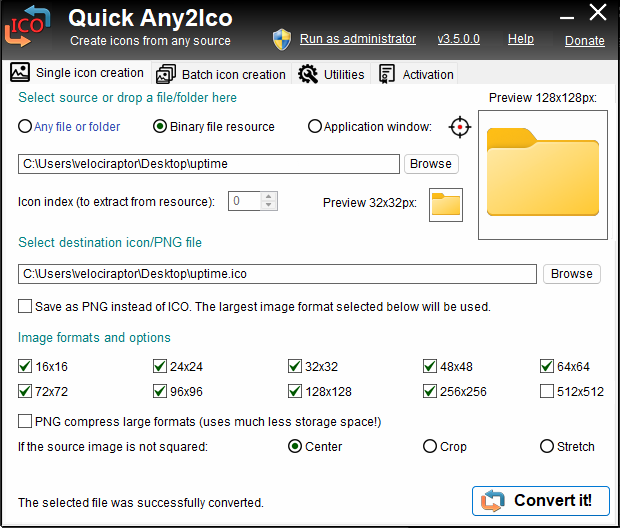Click the administrator shield icon
The height and width of the screenshot is (528, 620).
(282, 40)
